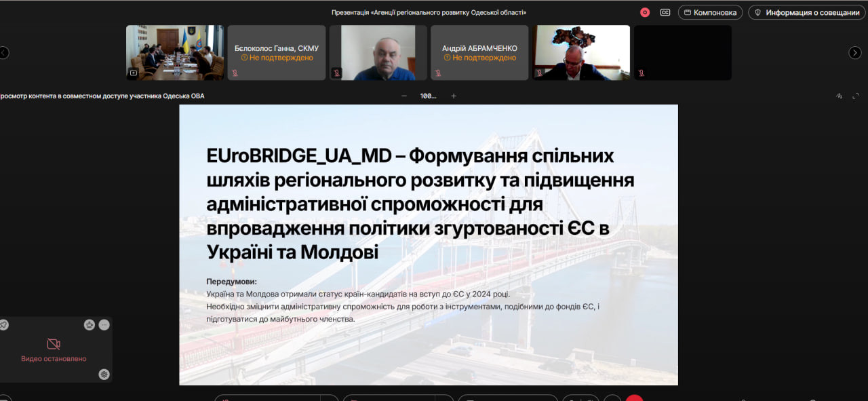Select Андрій АБРАМЧЕНКО participant tile

[x=479, y=52]
